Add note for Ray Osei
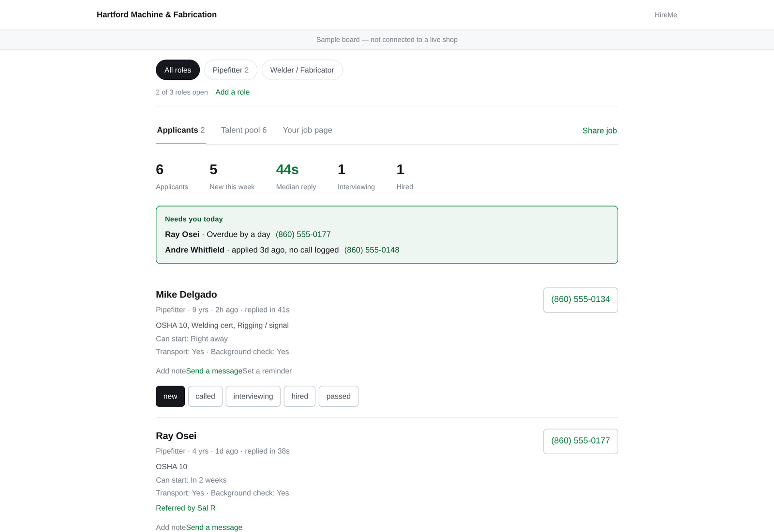 (171, 527)
